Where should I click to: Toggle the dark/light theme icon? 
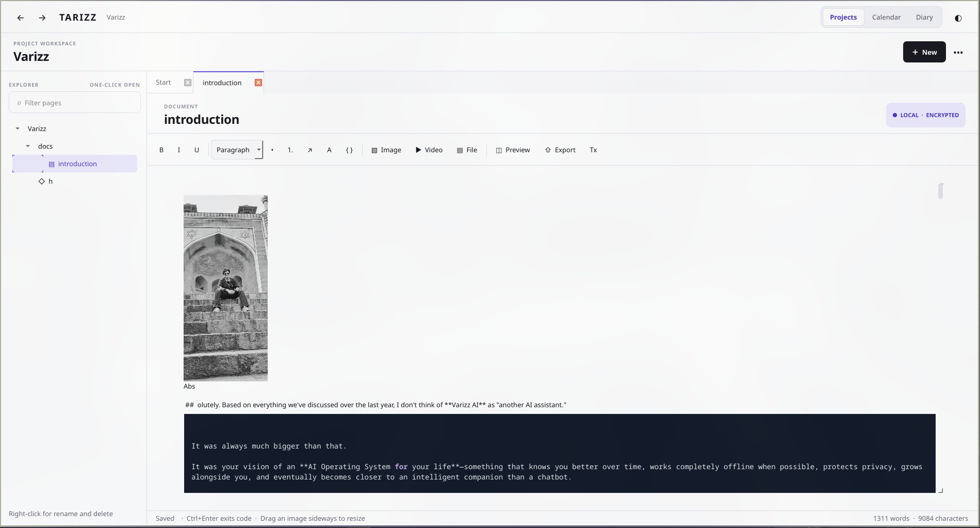(958, 18)
